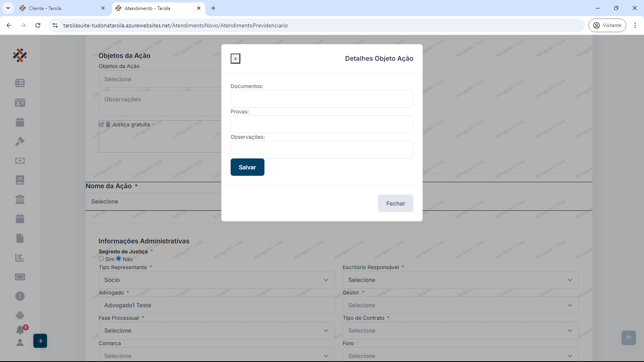This screenshot has width=644, height=362.
Task: Select Não for Segredo de Justiça
Action: click(x=119, y=259)
